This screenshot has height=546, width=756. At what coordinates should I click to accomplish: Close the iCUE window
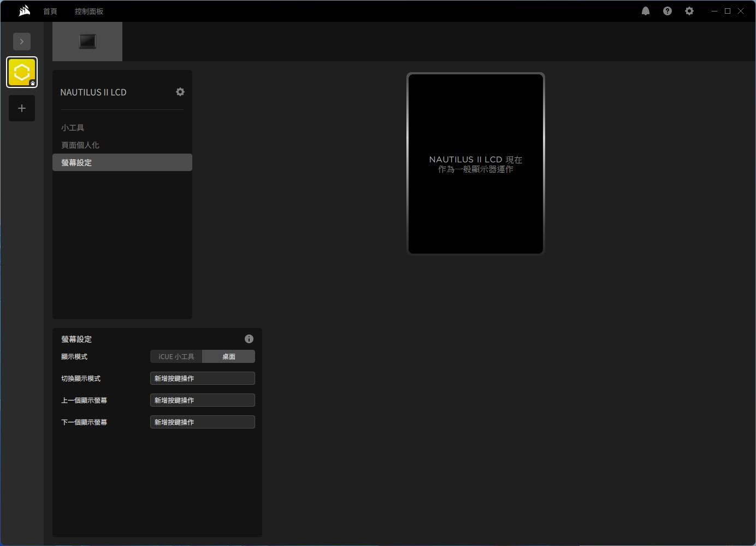(741, 11)
